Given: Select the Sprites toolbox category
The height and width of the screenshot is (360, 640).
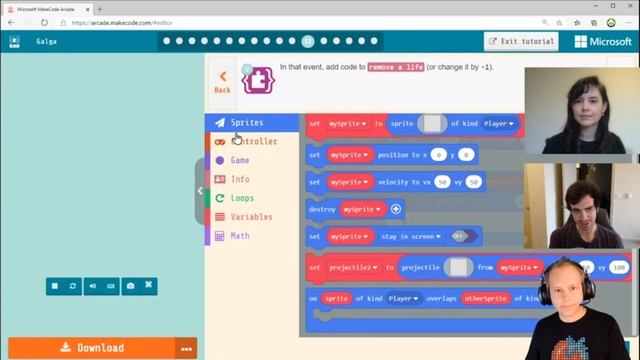Looking at the screenshot, I should (x=252, y=122).
